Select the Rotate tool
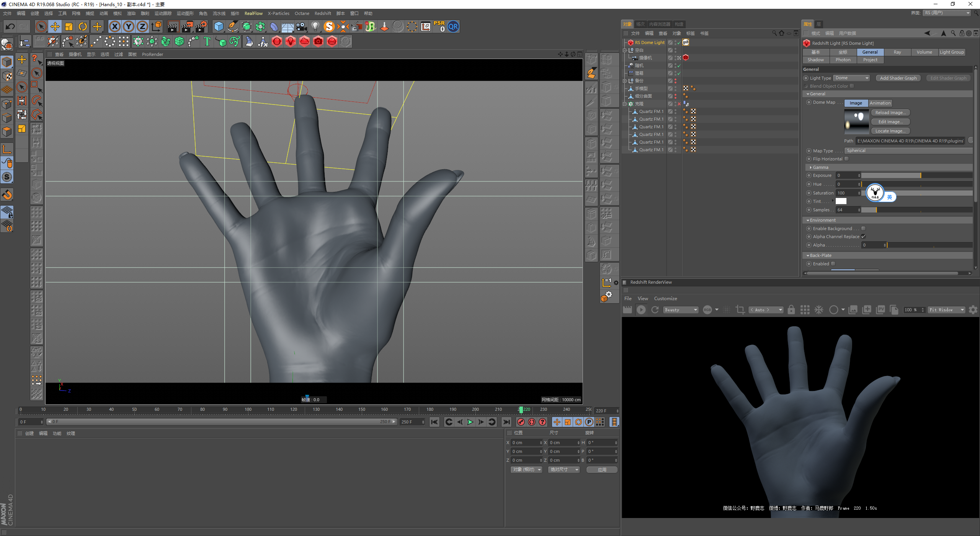The image size is (980, 536). point(83,27)
